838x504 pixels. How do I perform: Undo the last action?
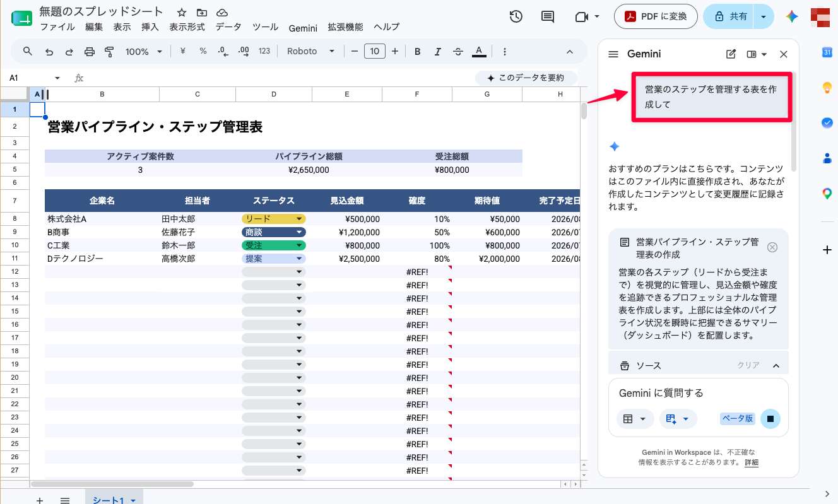click(49, 52)
